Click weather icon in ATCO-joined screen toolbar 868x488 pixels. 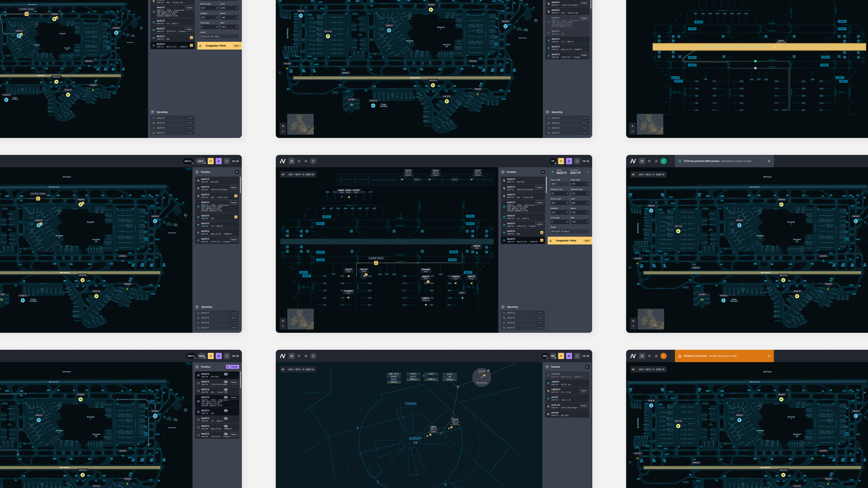656,161
